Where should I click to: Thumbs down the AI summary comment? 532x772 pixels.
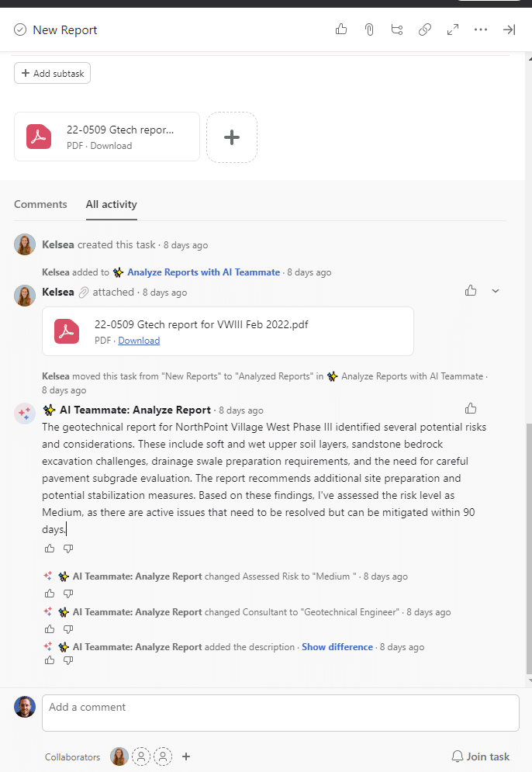coord(68,549)
